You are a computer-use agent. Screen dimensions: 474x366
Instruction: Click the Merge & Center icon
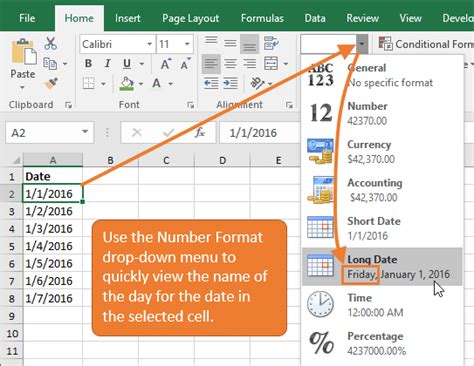coord(271,63)
